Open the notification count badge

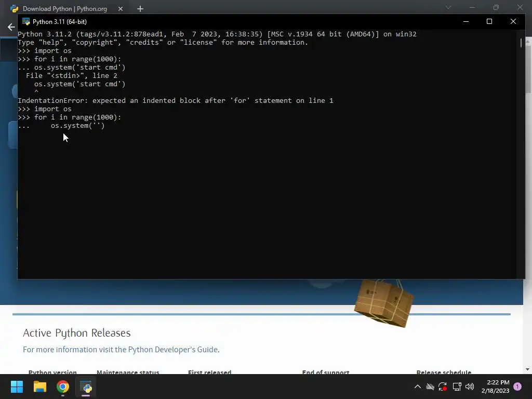pos(517,387)
